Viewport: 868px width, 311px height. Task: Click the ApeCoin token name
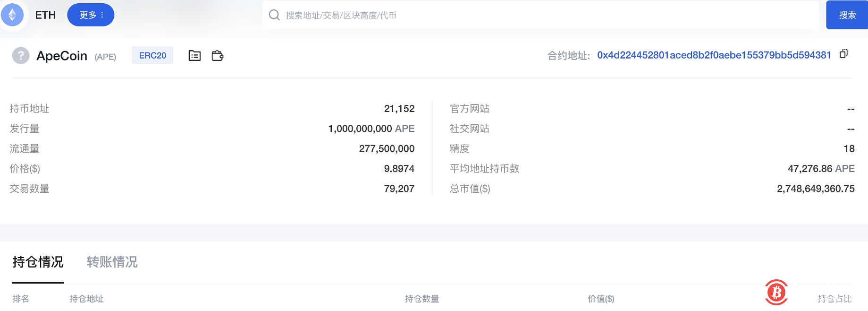[x=62, y=56]
